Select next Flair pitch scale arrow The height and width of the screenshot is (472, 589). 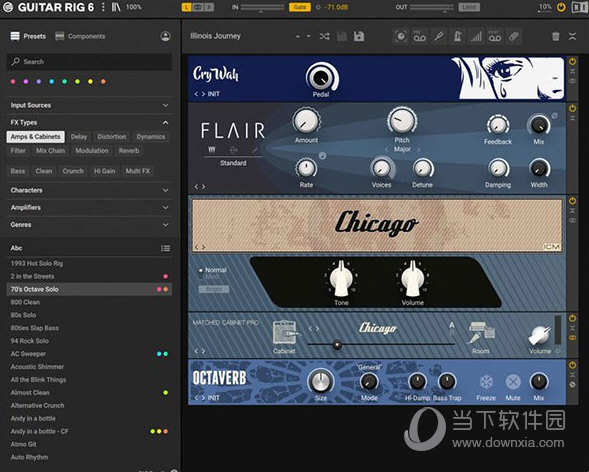(418, 149)
